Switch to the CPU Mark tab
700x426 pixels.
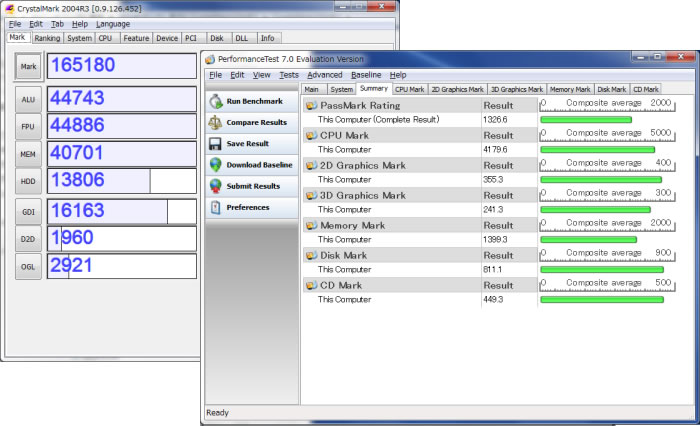pos(410,89)
